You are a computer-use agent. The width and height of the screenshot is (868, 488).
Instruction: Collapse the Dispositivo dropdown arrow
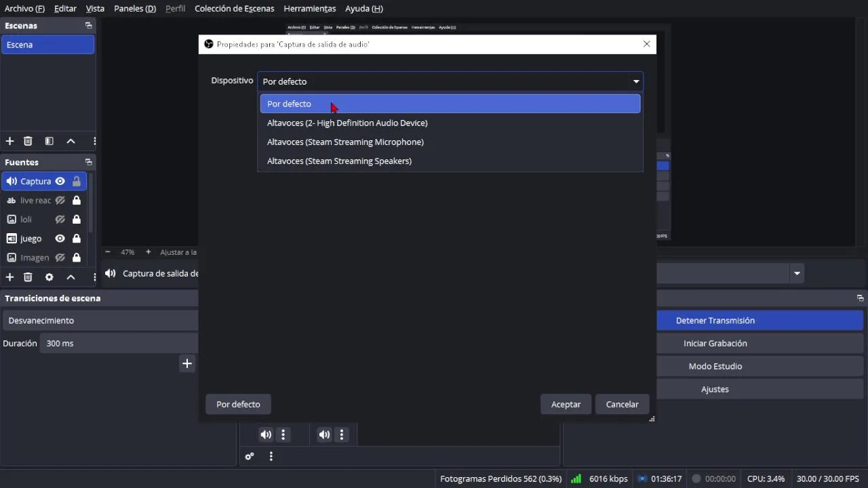(636, 81)
